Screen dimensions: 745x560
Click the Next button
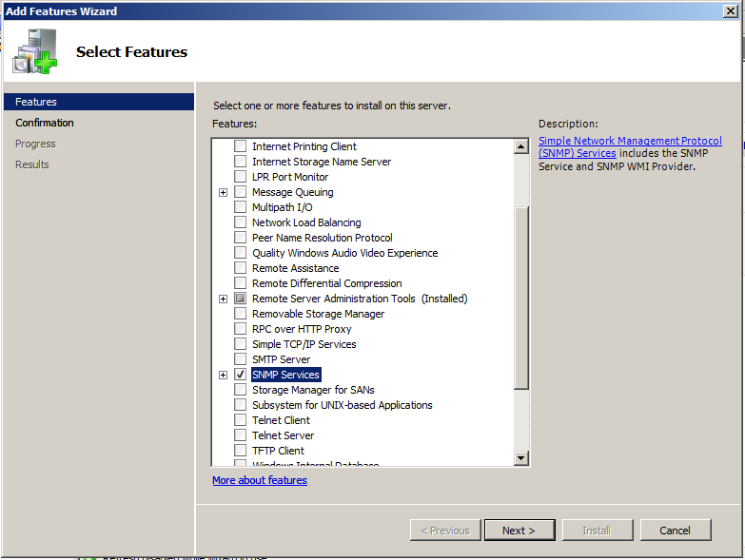click(x=520, y=531)
